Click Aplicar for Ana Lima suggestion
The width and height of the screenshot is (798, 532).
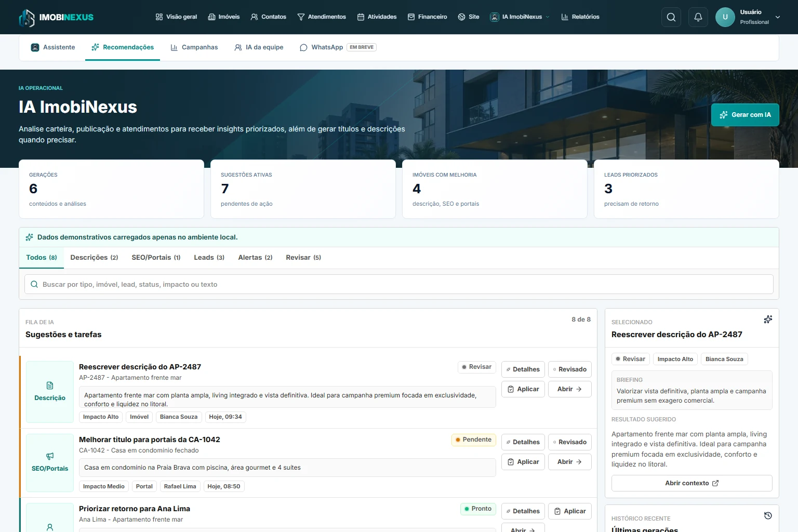pyautogui.click(x=570, y=511)
